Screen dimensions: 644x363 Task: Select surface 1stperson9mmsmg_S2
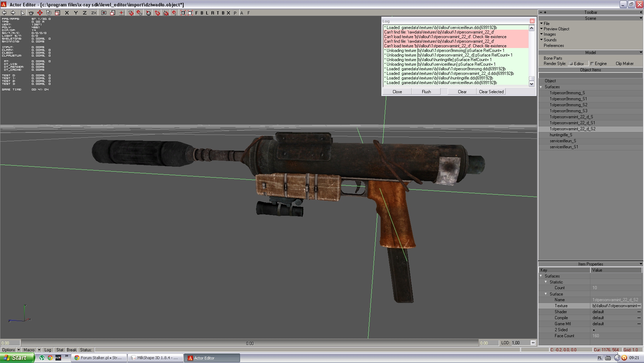pos(568,105)
